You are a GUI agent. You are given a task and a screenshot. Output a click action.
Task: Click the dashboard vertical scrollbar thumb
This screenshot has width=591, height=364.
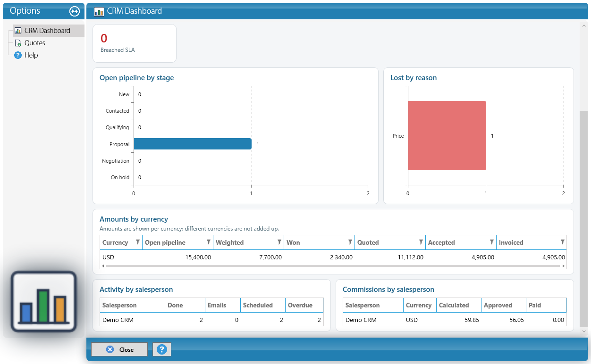(584, 219)
